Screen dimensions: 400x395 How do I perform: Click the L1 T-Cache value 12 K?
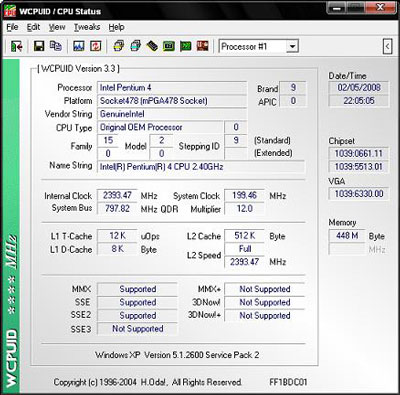pos(117,236)
